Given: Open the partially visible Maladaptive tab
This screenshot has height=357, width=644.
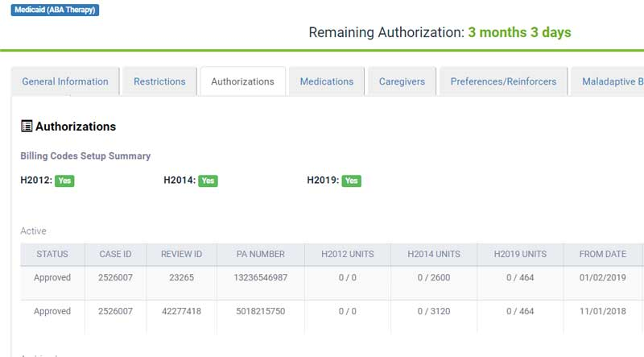Looking at the screenshot, I should [x=610, y=81].
